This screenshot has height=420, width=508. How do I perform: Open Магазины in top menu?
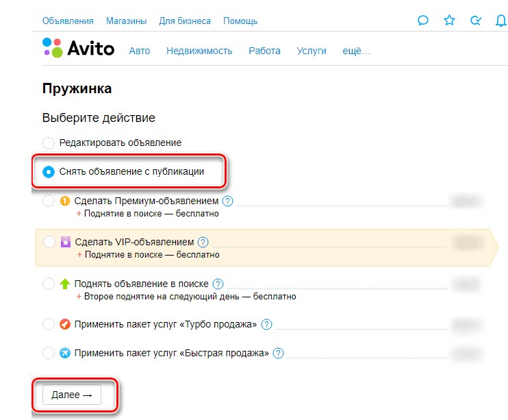[x=126, y=21]
